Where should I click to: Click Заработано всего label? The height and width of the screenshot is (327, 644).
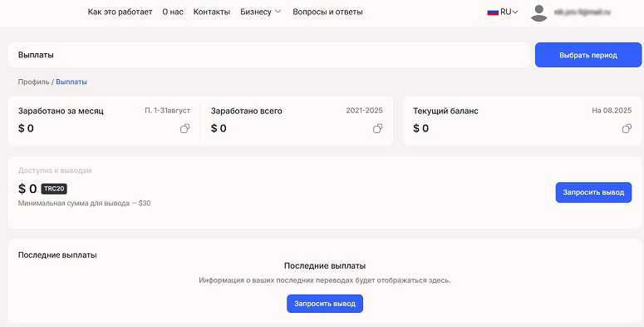point(247,111)
